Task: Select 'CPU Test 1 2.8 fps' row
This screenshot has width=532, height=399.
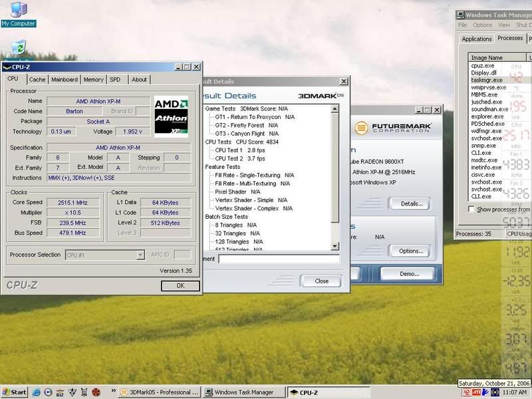Action: [x=240, y=150]
